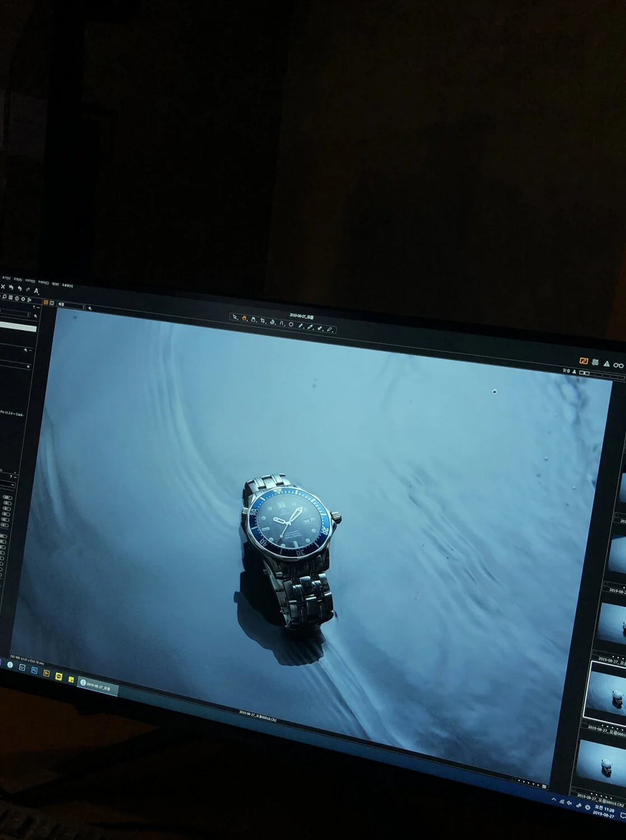
Task: Open Photoshop from the taskbar
Action: 34,670
